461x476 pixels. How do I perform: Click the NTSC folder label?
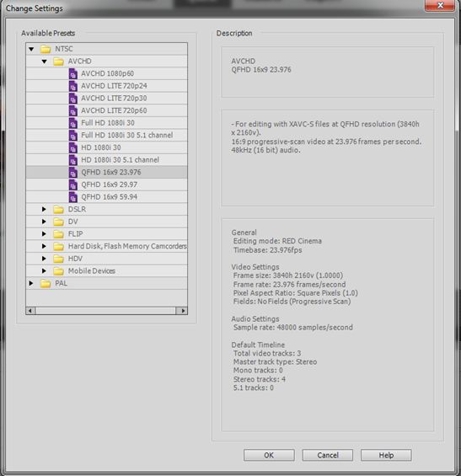pos(64,49)
